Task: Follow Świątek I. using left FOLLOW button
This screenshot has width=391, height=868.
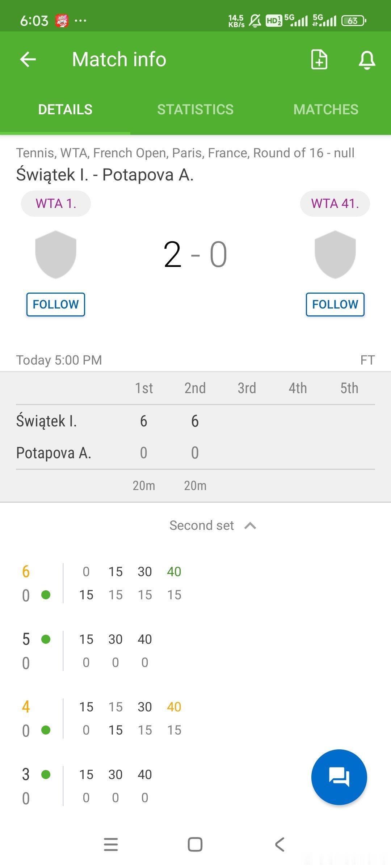Action: 56,305
